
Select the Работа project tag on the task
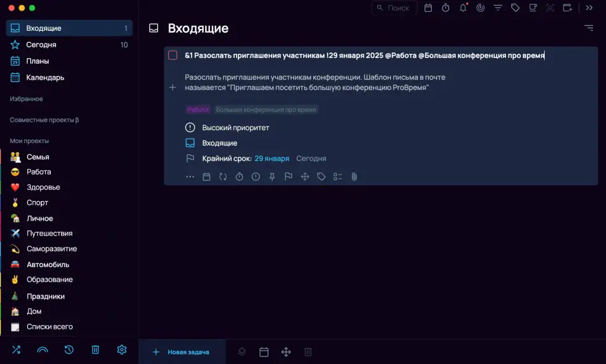tap(197, 109)
